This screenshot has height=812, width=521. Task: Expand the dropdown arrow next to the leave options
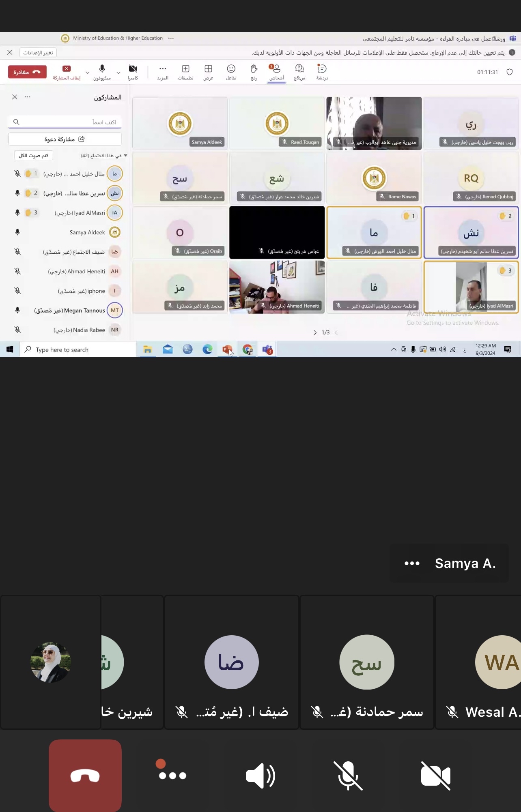87,73
